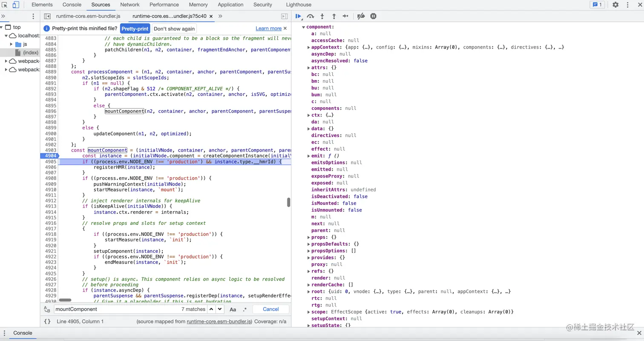Click the editor horizontal scrollbar thumb
The height and width of the screenshot is (341, 644).
(65, 300)
